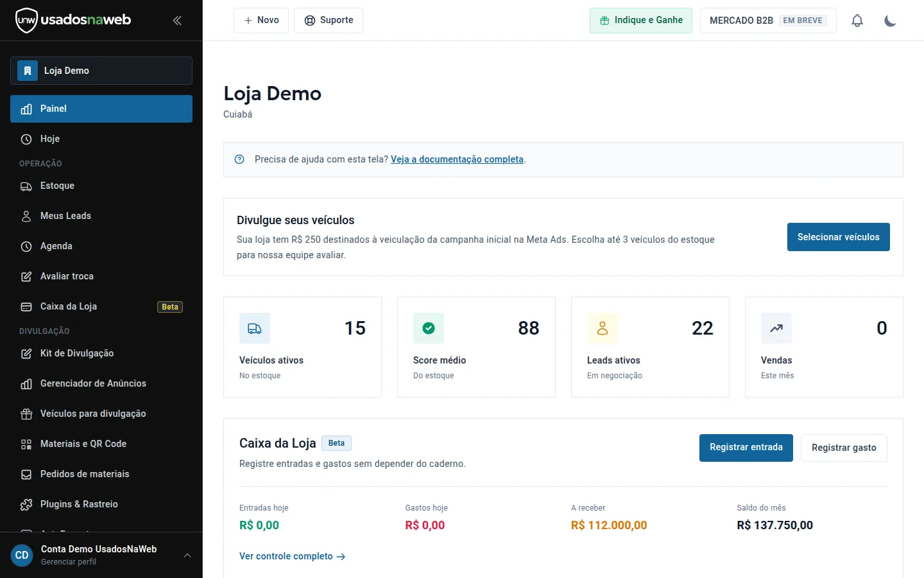Collapse the sidebar with the double chevron
924x578 pixels.
click(177, 21)
